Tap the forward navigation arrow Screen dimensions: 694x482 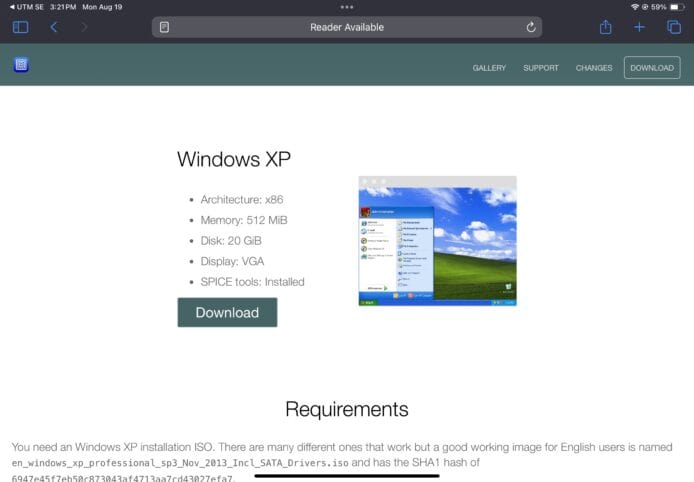tap(84, 27)
